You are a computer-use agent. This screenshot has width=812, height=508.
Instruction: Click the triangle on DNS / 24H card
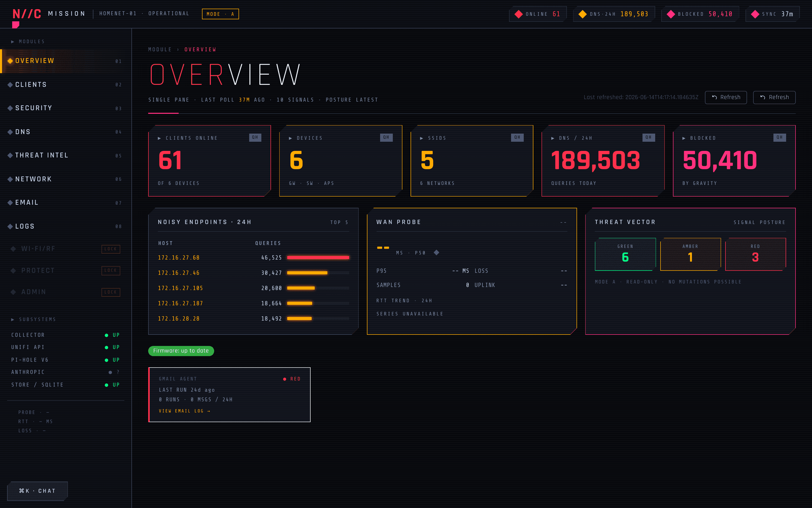[x=553, y=138]
